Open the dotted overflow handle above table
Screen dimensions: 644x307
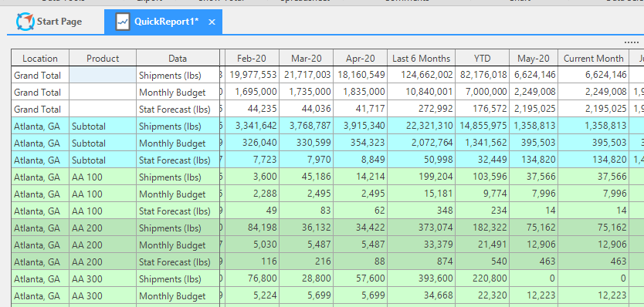(632, 42)
